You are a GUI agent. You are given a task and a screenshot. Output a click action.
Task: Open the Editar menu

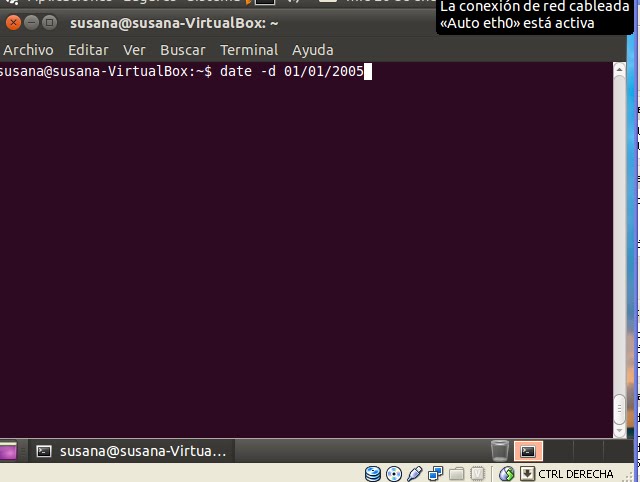(88, 50)
